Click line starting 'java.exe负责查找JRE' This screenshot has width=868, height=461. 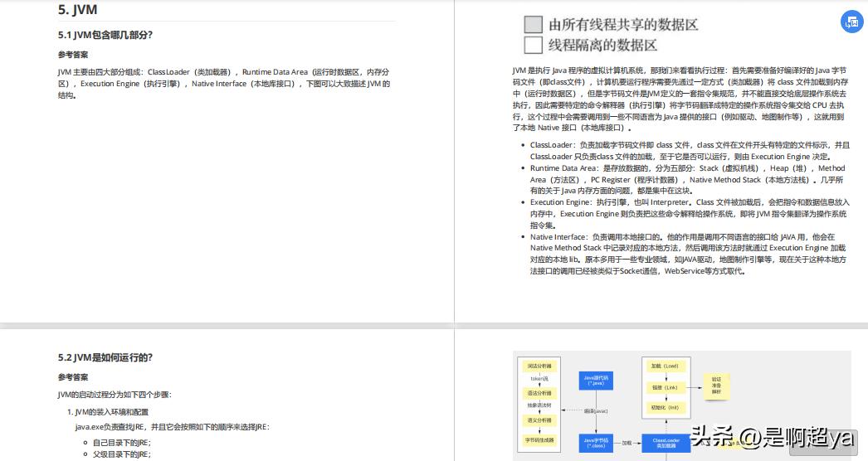(x=173, y=427)
